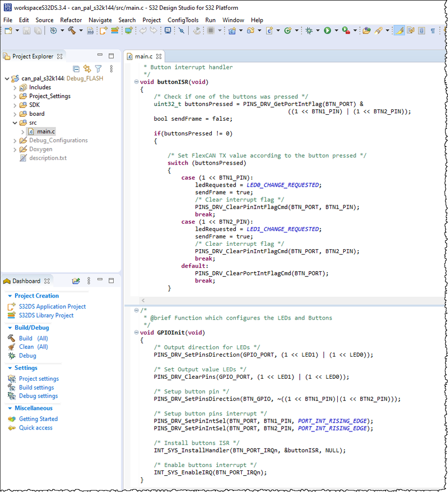Click the build configuration wheel icon
448x492 pixels.
[53, 31]
